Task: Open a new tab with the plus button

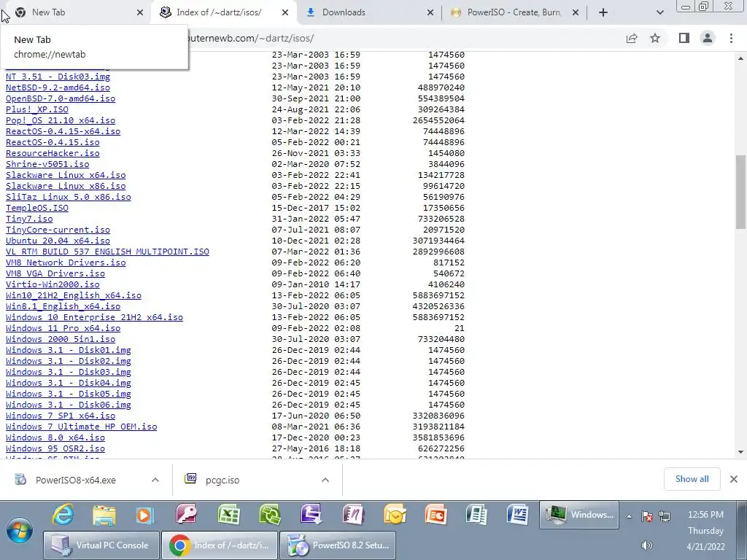Action: point(603,12)
